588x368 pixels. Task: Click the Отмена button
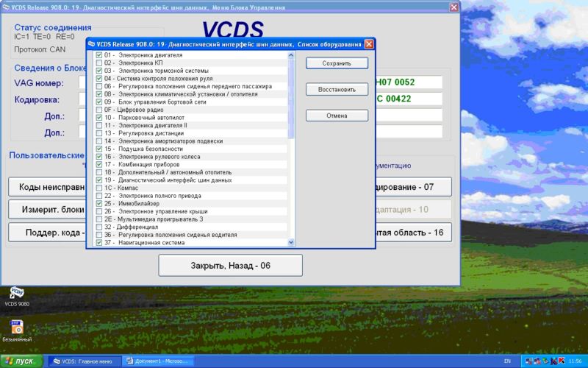tap(337, 116)
